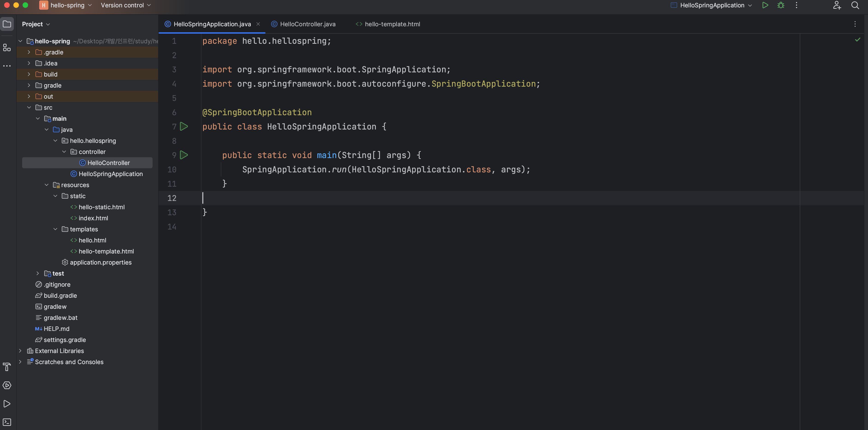The height and width of the screenshot is (430, 868).
Task: Open the Run tool window icon
Action: point(7,404)
